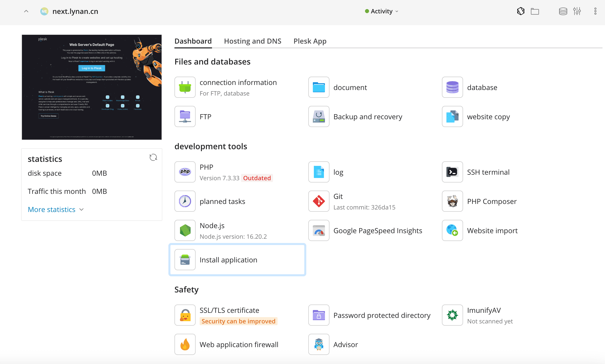Open the three-dot more options menu

pyautogui.click(x=595, y=11)
